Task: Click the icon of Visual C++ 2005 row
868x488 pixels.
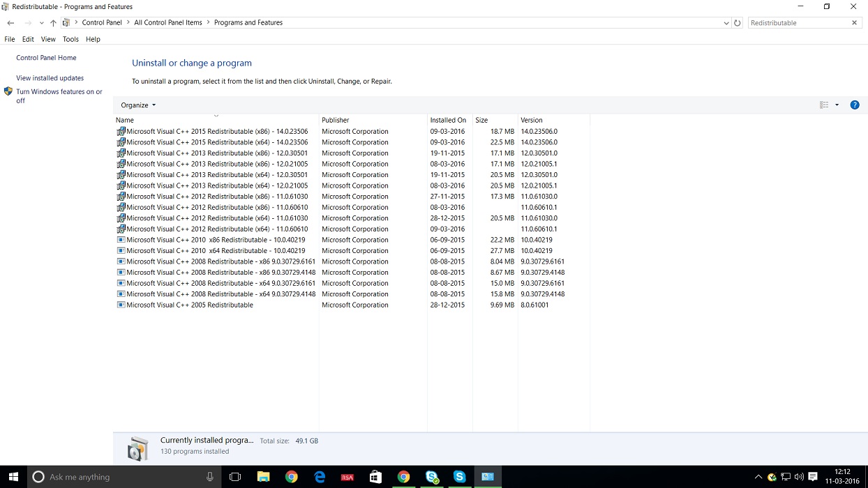Action: pos(121,305)
